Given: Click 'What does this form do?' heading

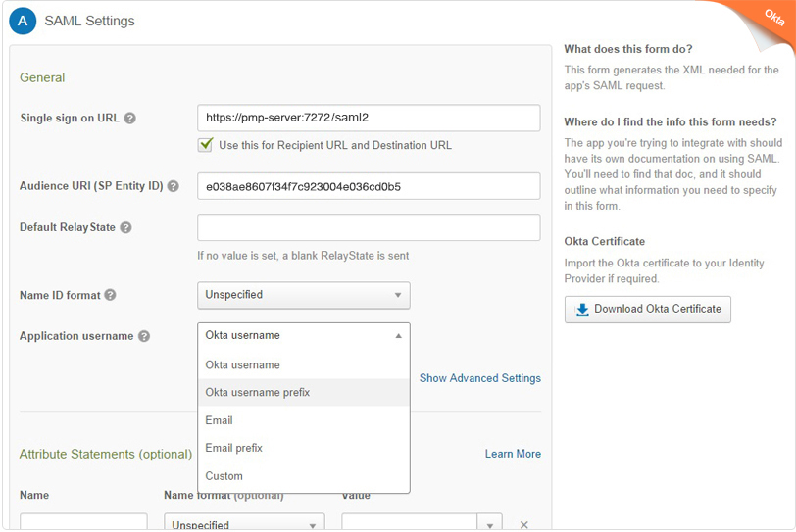Looking at the screenshot, I should [x=628, y=49].
